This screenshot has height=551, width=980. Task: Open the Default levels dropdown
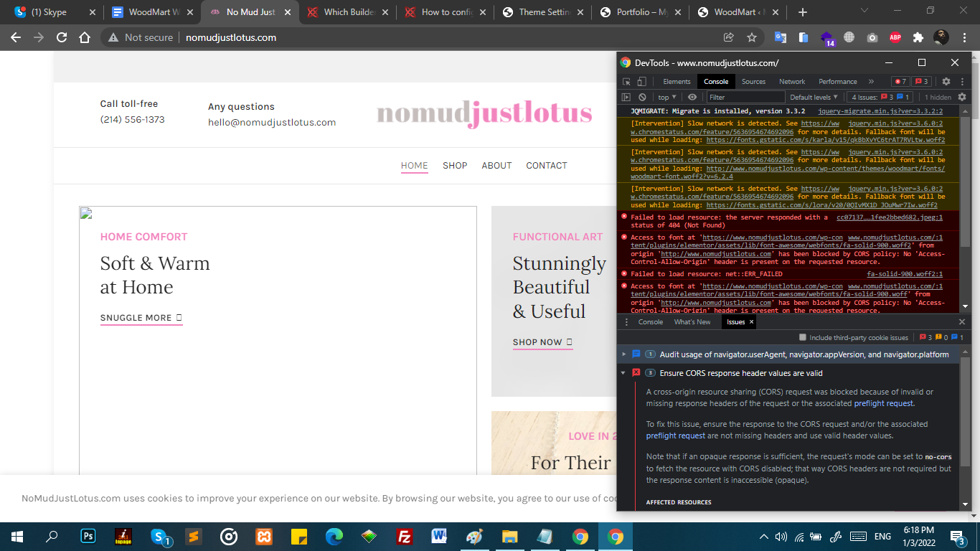click(x=814, y=97)
